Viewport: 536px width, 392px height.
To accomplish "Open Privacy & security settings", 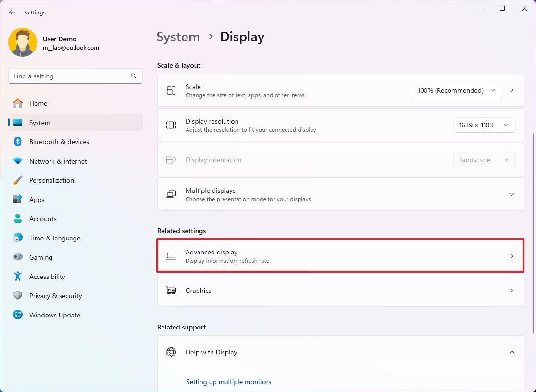I will click(x=56, y=295).
